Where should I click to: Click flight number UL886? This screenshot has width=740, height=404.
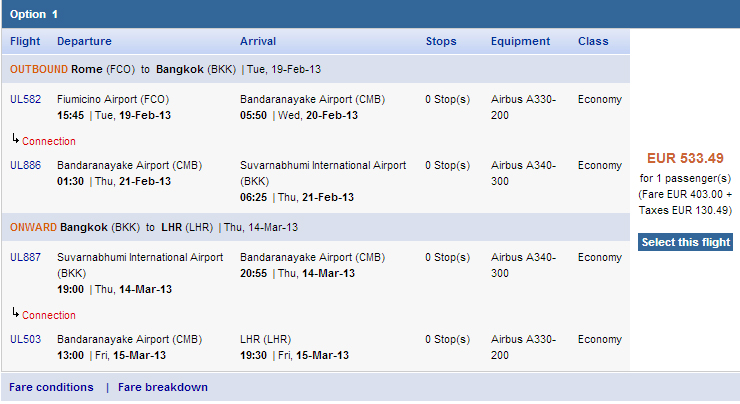(x=25, y=165)
